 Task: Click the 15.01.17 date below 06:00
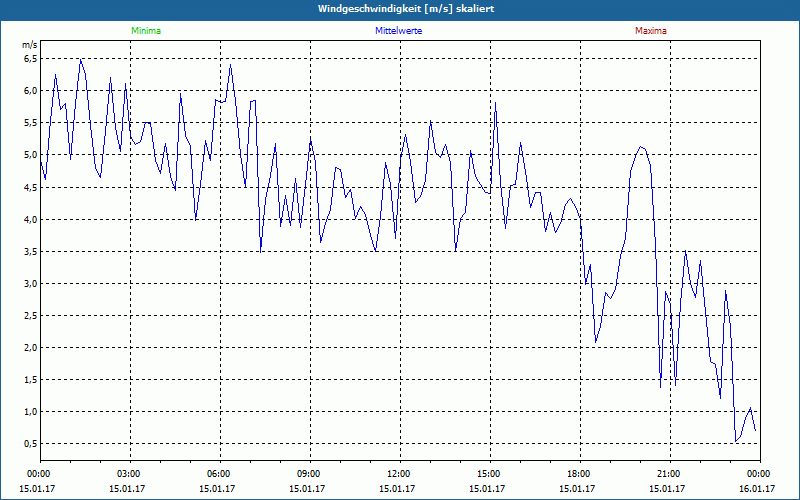pyautogui.click(x=217, y=489)
